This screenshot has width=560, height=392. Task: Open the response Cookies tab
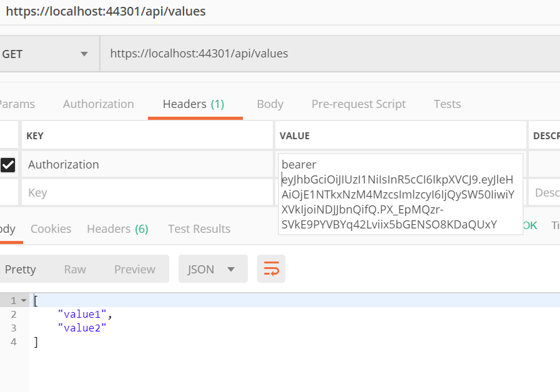point(51,229)
